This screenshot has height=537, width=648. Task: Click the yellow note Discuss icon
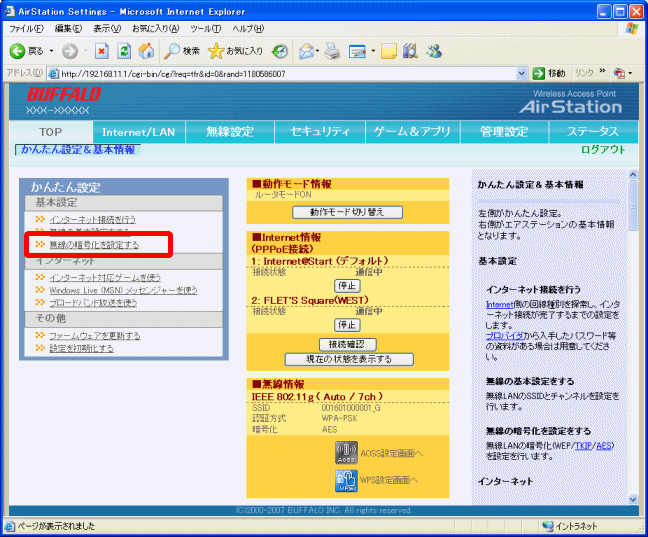pyautogui.click(x=389, y=51)
